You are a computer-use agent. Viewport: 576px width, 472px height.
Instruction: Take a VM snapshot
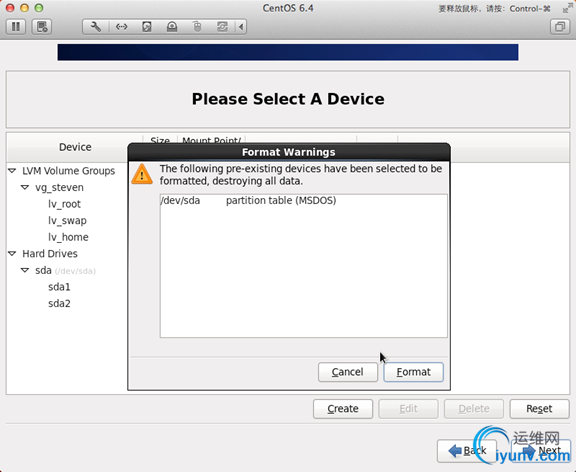[x=42, y=27]
